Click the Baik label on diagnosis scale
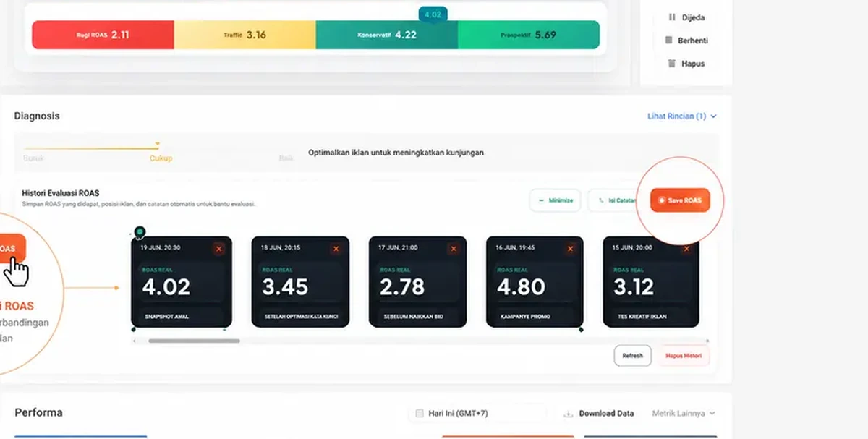 tap(286, 158)
